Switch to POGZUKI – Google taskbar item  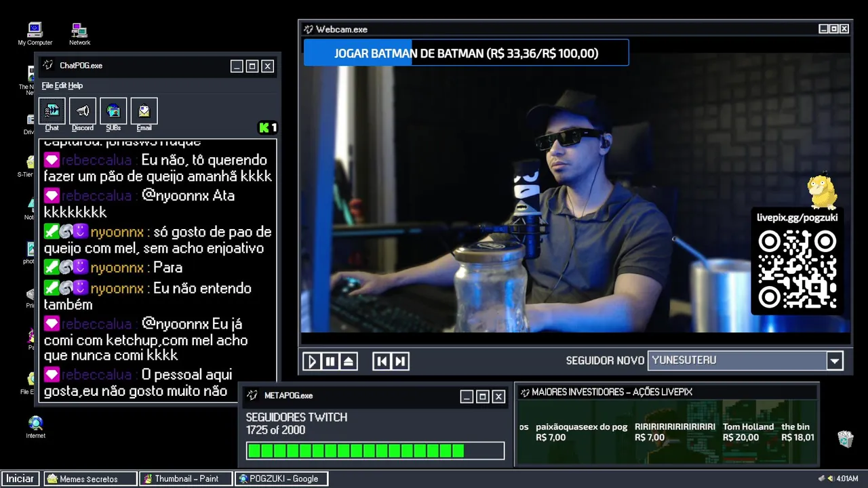tap(281, 479)
